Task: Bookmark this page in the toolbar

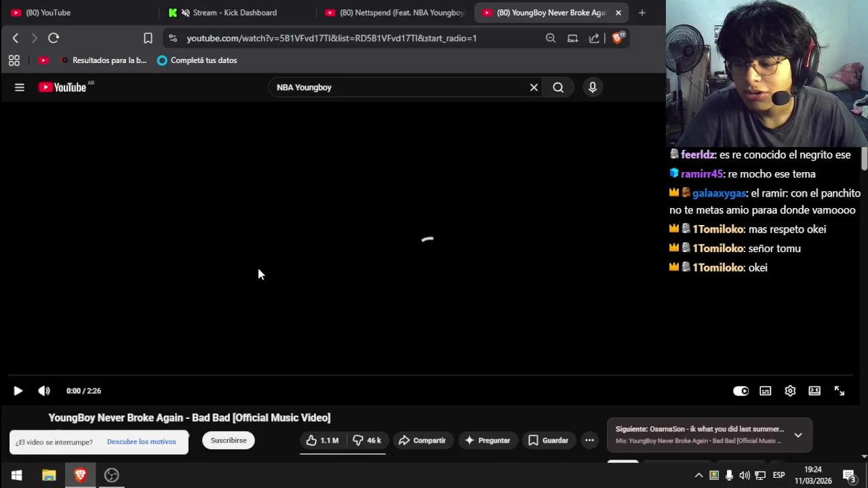Action: (x=148, y=38)
